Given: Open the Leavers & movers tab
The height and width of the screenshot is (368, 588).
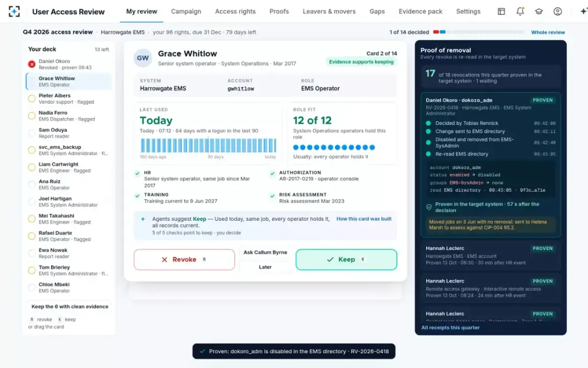Looking at the screenshot, I should point(329,11).
